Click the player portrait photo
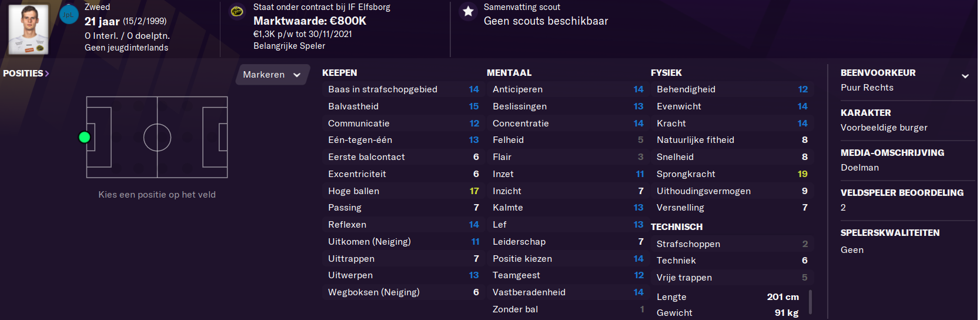 click(x=29, y=29)
